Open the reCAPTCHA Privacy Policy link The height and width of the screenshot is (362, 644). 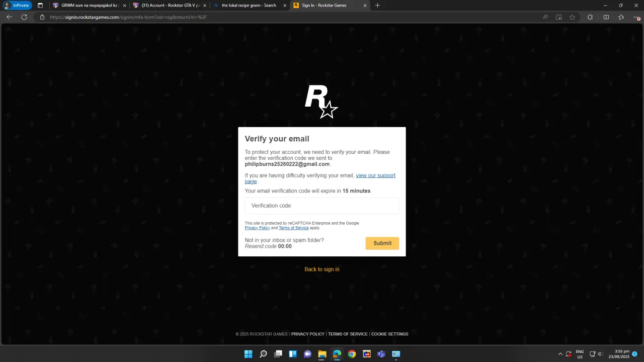tap(257, 228)
